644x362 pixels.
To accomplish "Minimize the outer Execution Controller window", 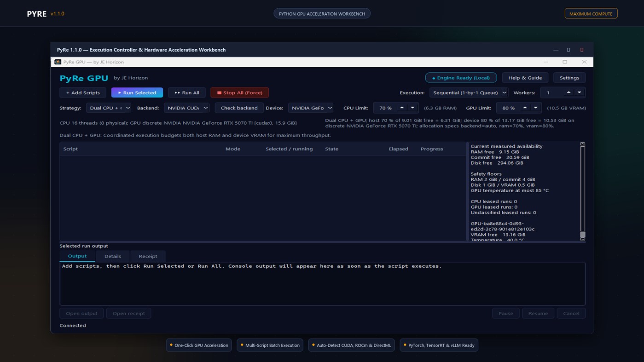I will pos(556,50).
